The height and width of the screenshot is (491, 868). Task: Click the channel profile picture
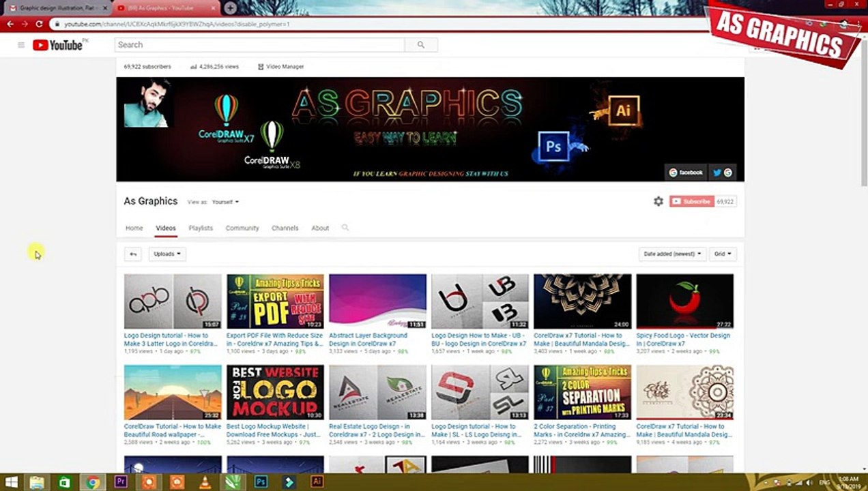tap(148, 102)
